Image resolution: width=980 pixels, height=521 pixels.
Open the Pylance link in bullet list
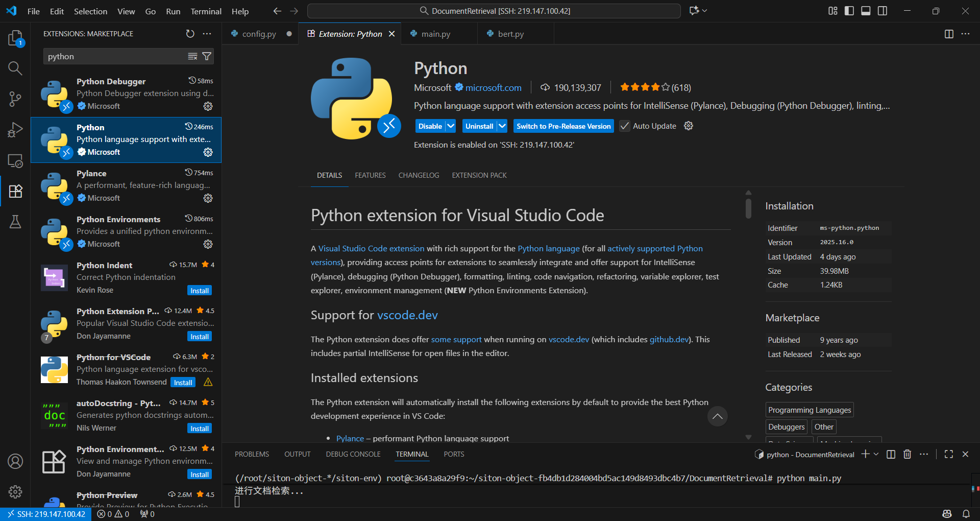pos(350,438)
